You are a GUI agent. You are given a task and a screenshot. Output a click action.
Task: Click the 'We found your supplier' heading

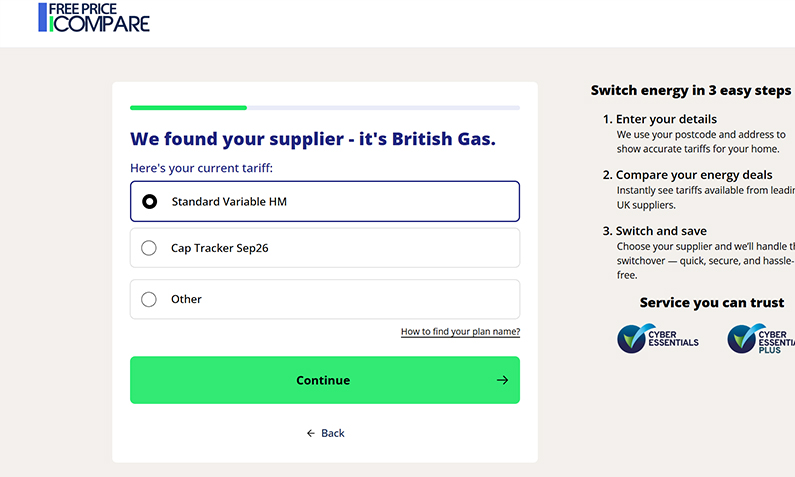coord(313,138)
